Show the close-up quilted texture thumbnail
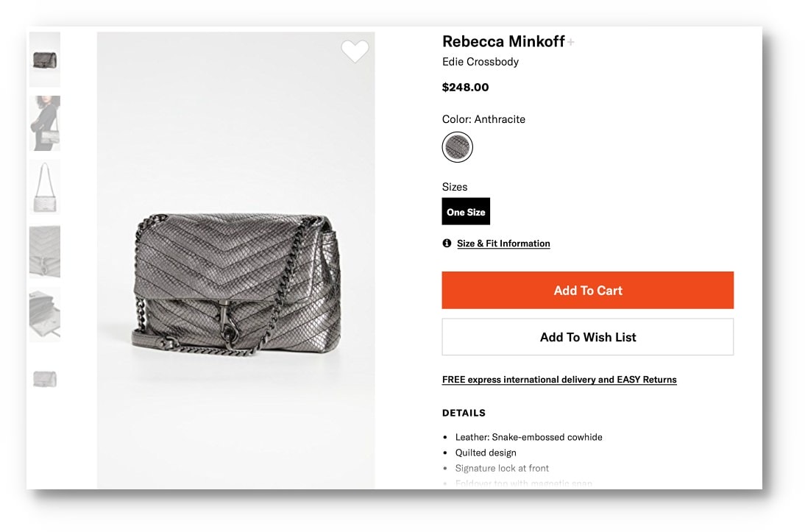Image resolution: width=805 pixels, height=532 pixels. pyautogui.click(x=45, y=251)
